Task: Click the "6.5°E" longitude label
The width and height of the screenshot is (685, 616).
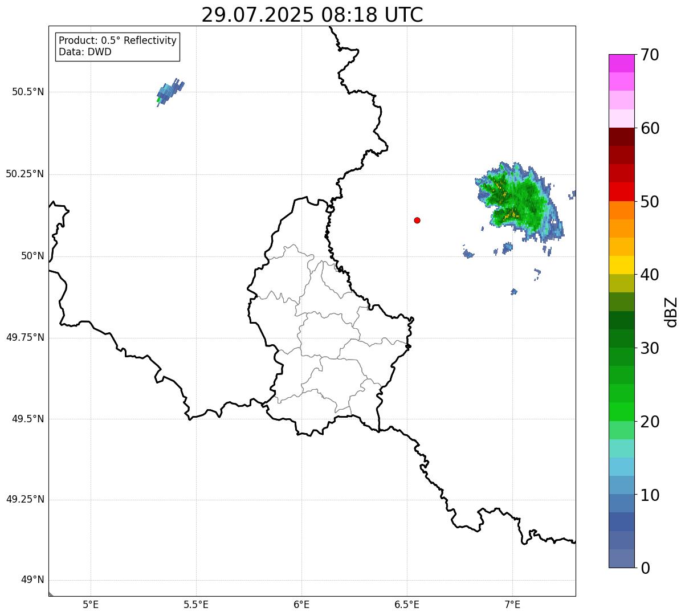Action: coord(407,605)
